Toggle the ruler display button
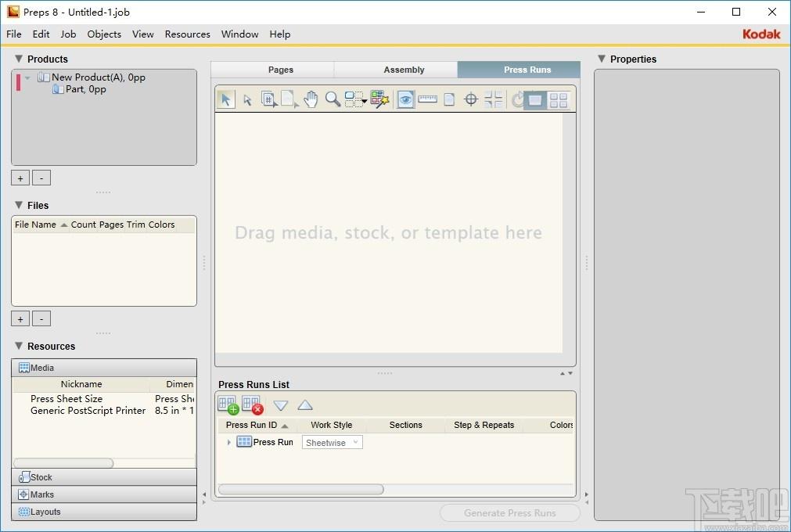The width and height of the screenshot is (791, 532). [x=427, y=99]
